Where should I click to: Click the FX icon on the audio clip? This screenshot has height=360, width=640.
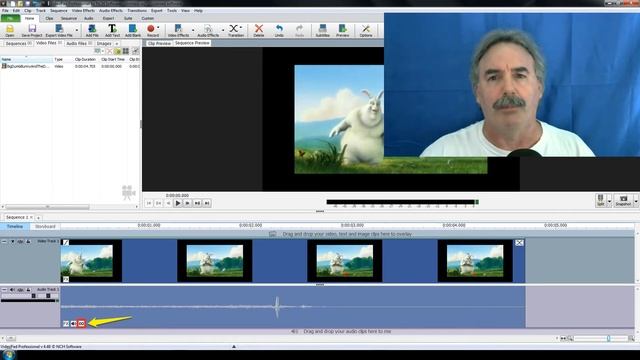click(x=66, y=324)
